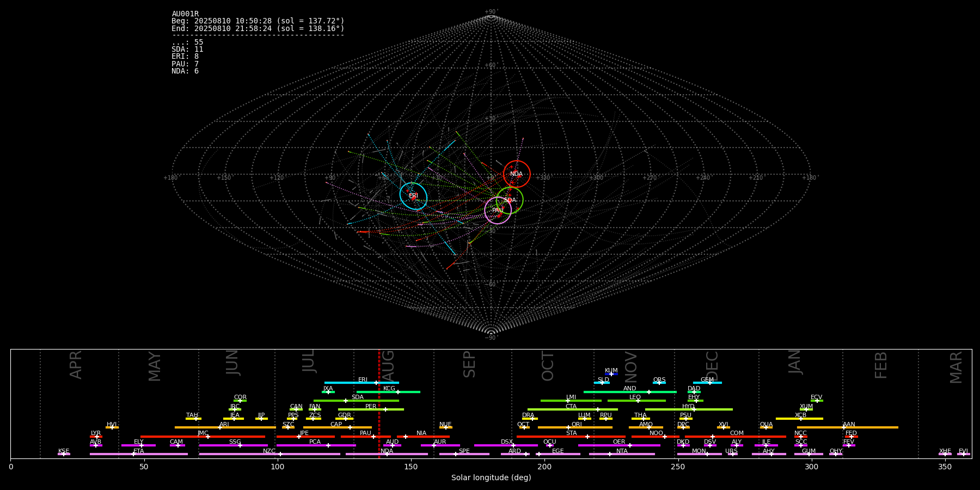Click the pink EVI timeline bar

964,454
